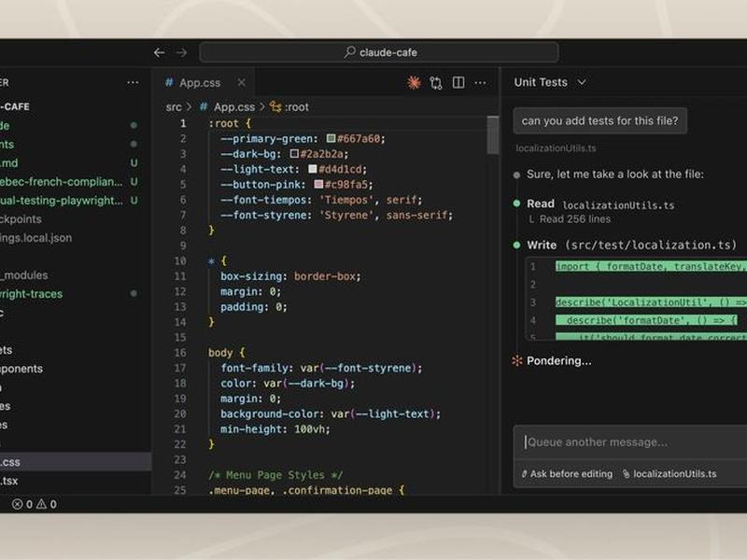
Task: Click the editor vertical scrollbar thumb
Action: click(x=493, y=135)
